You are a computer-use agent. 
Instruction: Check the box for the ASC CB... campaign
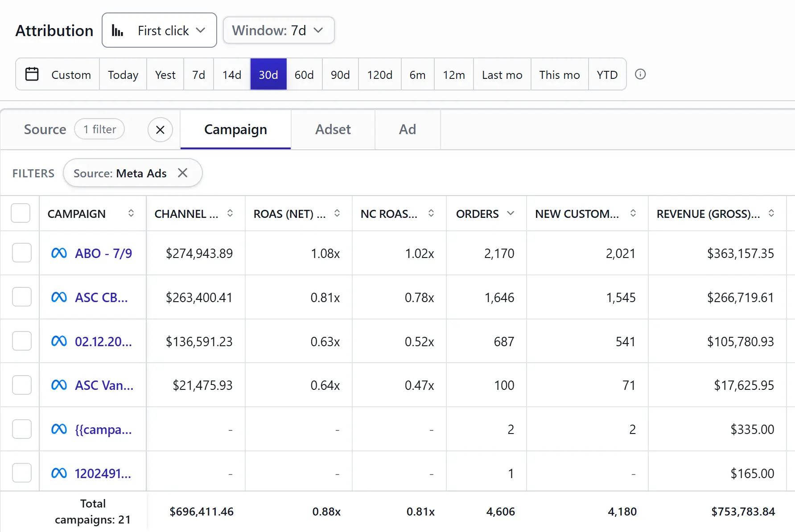pos(21,297)
